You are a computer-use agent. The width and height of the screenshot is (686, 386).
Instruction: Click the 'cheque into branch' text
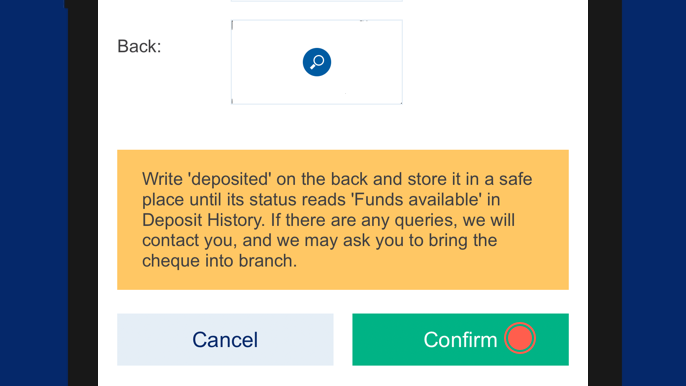tap(219, 261)
